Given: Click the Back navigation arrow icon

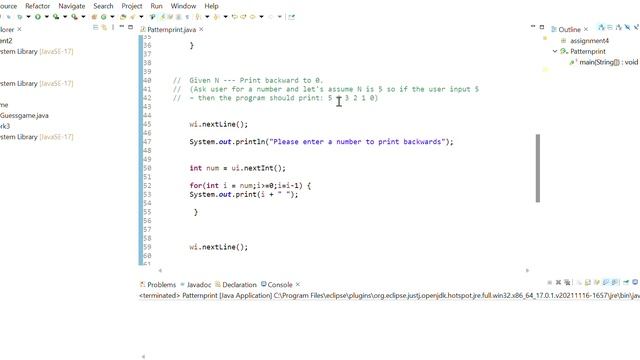Looking at the screenshot, I should click(252, 17).
